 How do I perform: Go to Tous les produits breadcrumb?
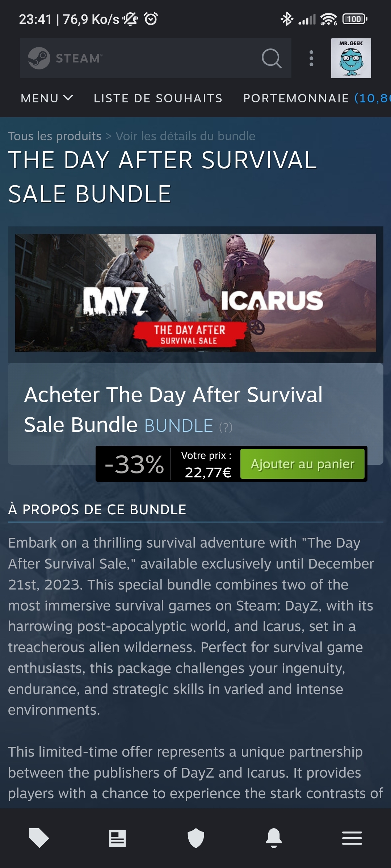(55, 136)
